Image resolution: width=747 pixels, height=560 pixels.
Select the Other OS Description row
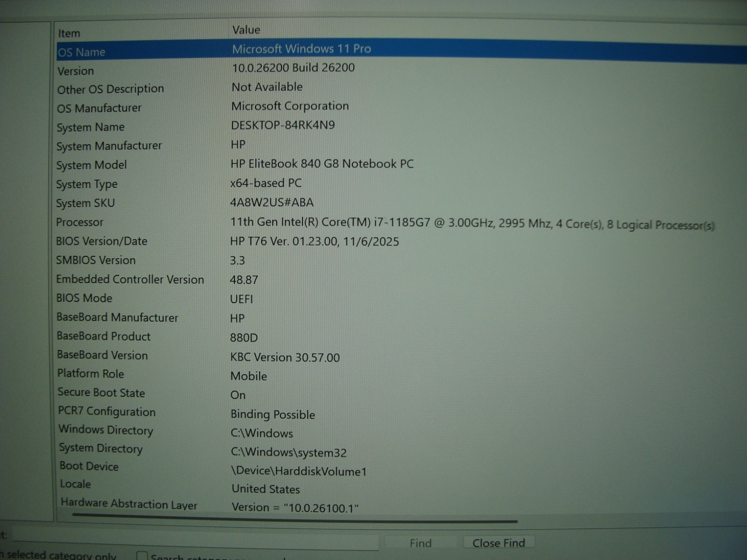coord(401,89)
